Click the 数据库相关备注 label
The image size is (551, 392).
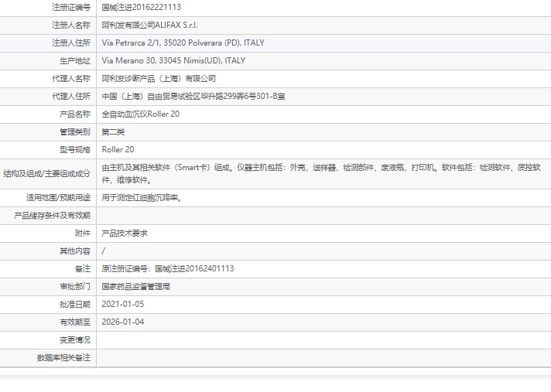(x=63, y=358)
